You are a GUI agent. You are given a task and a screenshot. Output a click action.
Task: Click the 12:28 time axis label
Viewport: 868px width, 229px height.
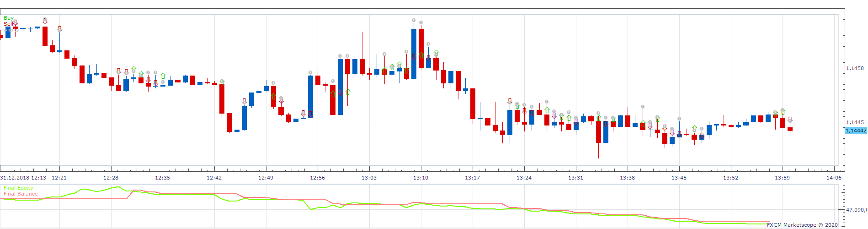pyautogui.click(x=111, y=178)
